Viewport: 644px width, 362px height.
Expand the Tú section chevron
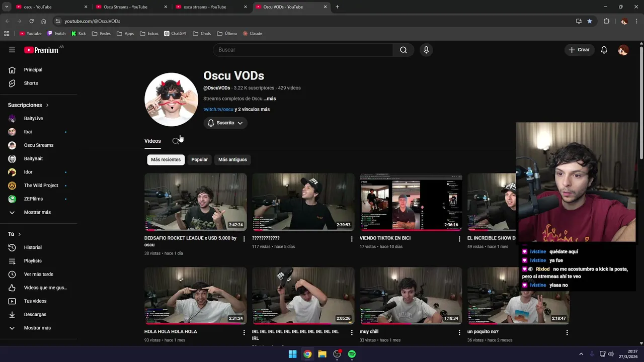20,234
